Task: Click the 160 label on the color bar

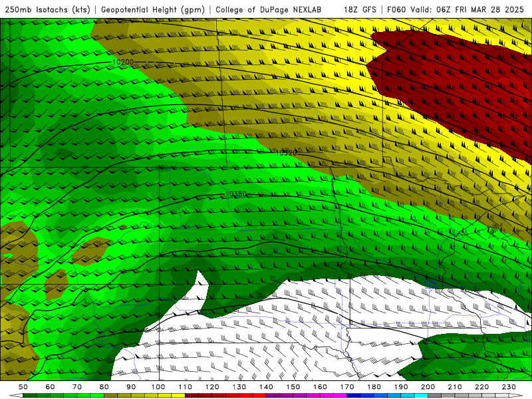Action: tap(320, 387)
